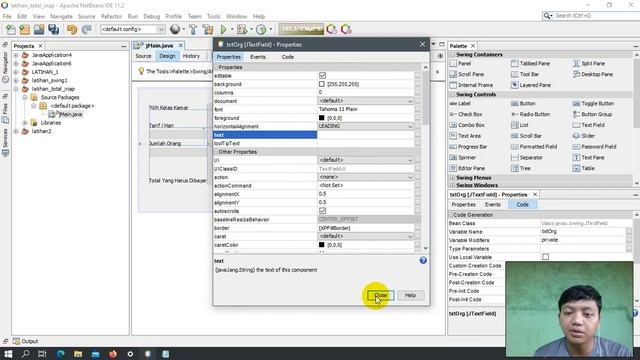Image resolution: width=640 pixels, height=360 pixels.
Task: Toggle the editable checkbox
Action: (322, 76)
